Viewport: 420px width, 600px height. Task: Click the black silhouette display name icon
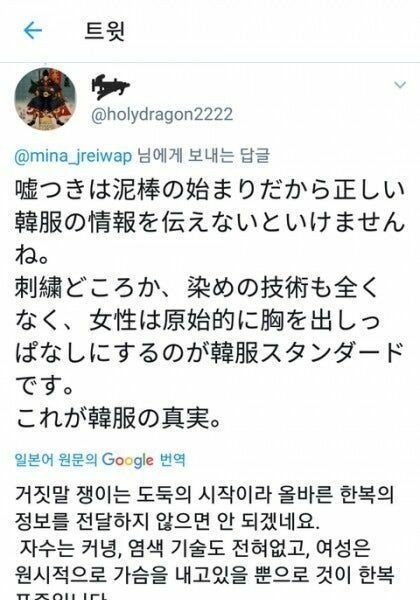pos(110,86)
